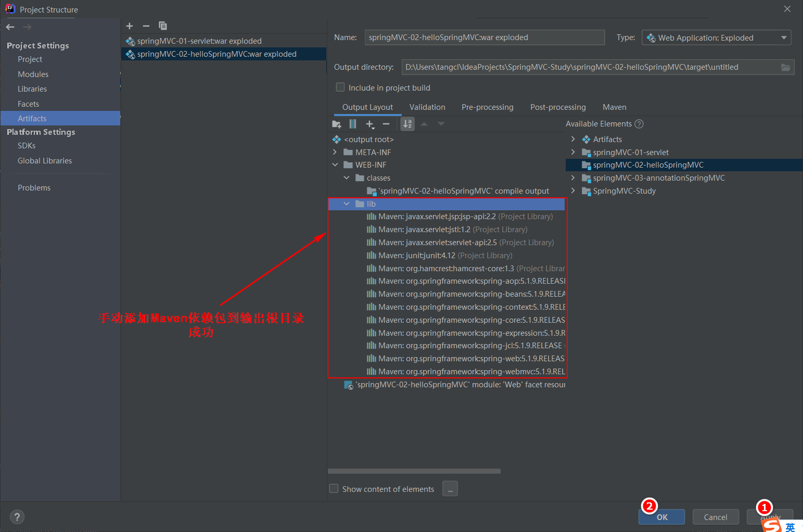Toggle Show content of elements checkbox
Screen dimensions: 803x532
(334, 489)
